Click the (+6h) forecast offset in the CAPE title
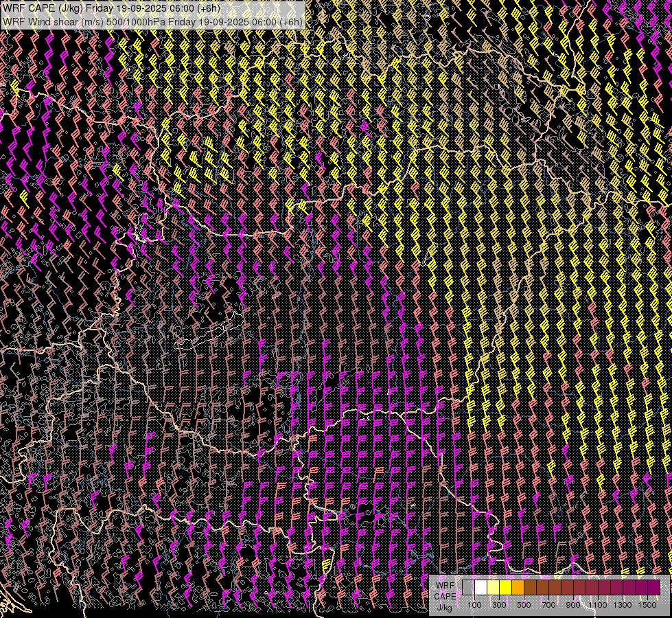The image size is (672, 618). point(207,8)
